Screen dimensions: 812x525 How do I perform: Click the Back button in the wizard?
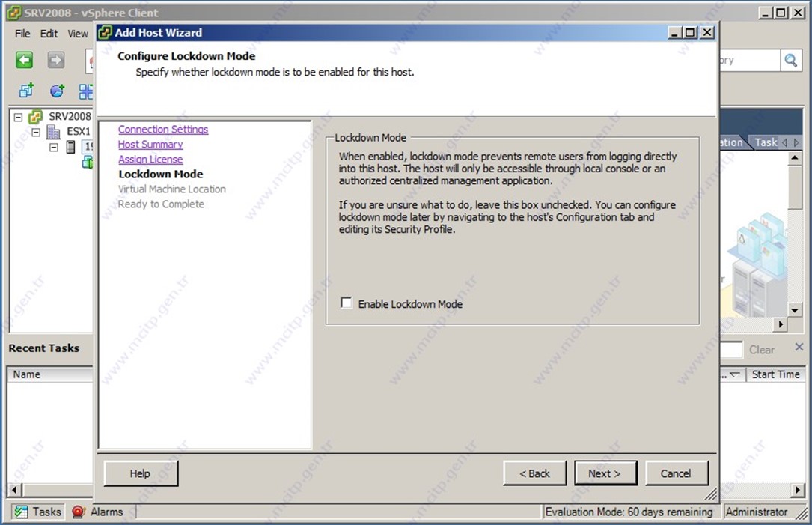click(534, 473)
